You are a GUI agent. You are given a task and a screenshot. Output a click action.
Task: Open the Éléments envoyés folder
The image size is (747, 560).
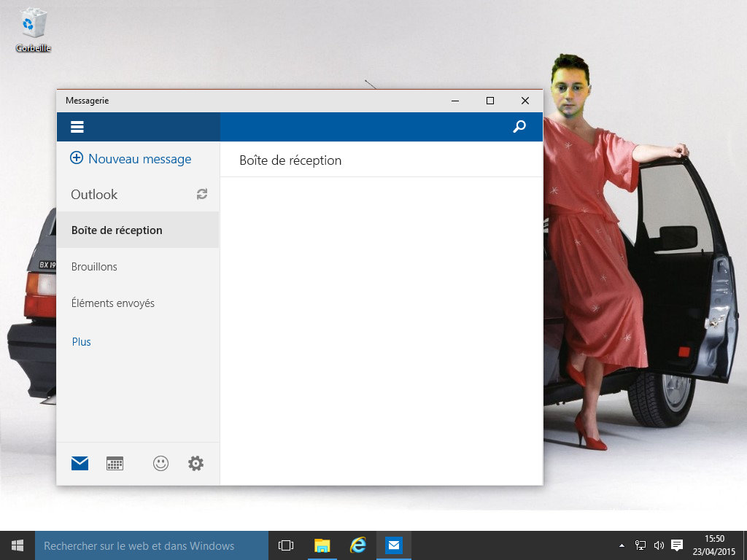pyautogui.click(x=113, y=303)
